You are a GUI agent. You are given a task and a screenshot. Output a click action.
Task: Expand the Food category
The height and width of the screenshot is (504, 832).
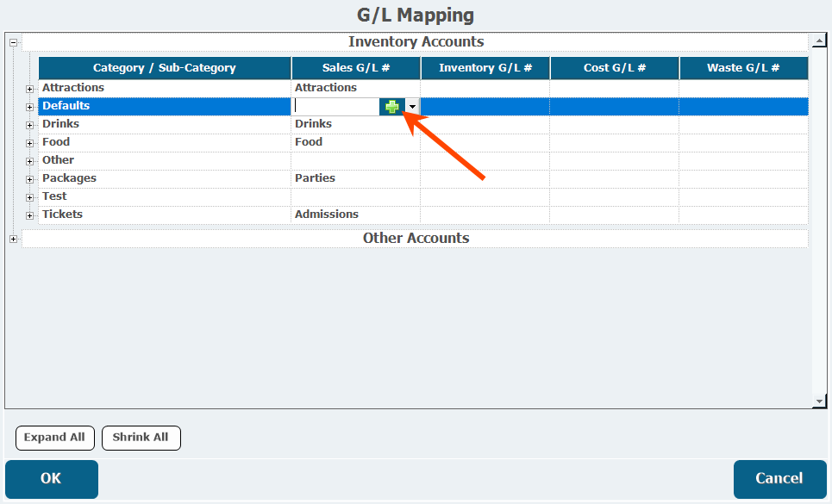point(29,143)
